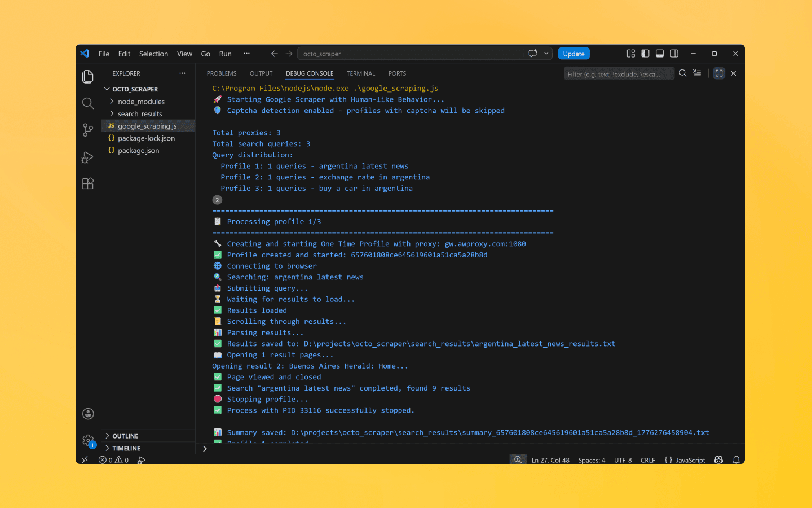Open the Explorer view in the activity bar
The width and height of the screenshot is (812, 508).
(x=88, y=76)
